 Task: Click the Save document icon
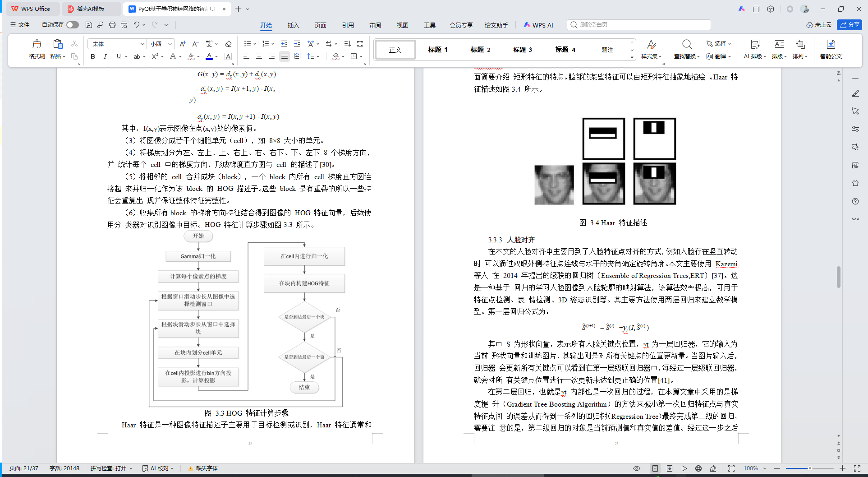89,25
